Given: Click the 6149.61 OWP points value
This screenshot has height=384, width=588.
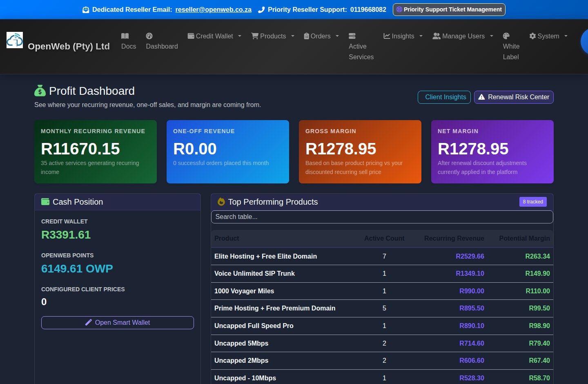Looking at the screenshot, I should click(x=77, y=269).
